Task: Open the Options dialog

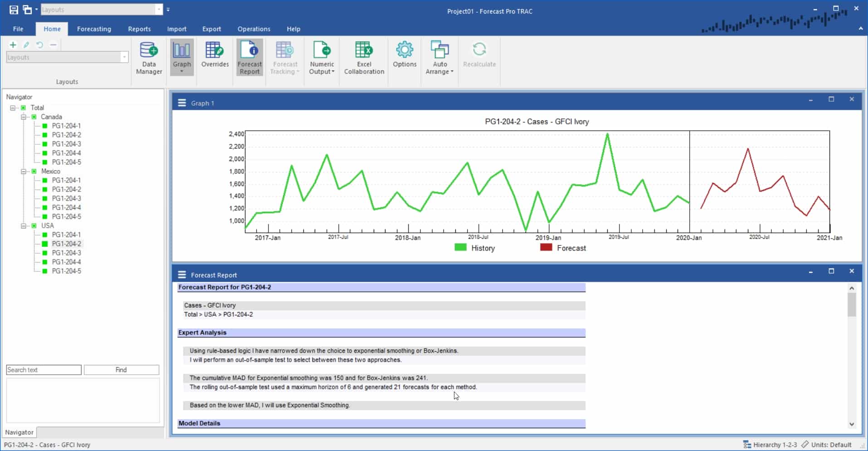Action: pyautogui.click(x=404, y=54)
